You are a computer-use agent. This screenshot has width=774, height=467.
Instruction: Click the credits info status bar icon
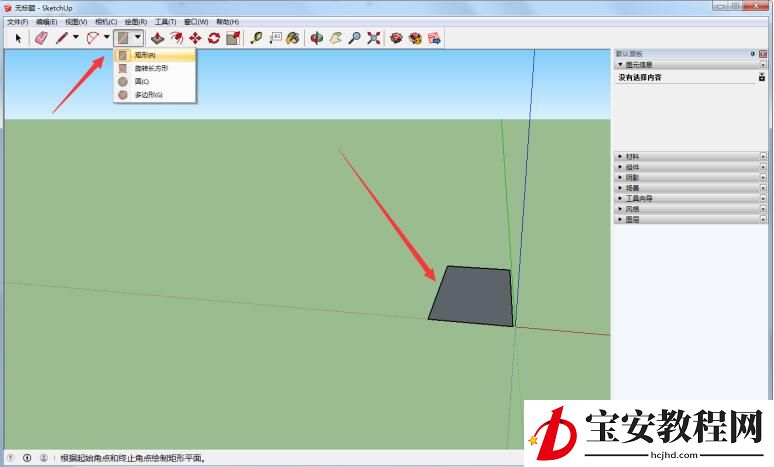coord(27,458)
